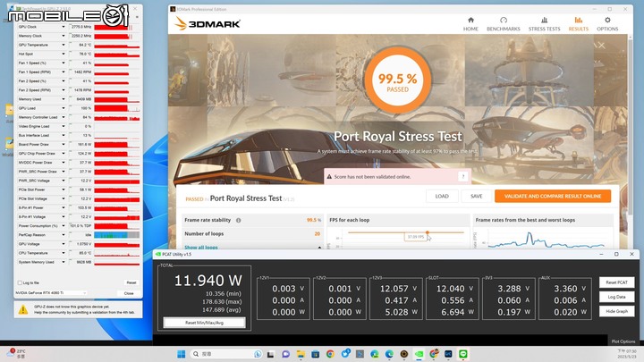Open the Chat app from taskbar
Viewport: 644px width, 362px height.
point(285,354)
